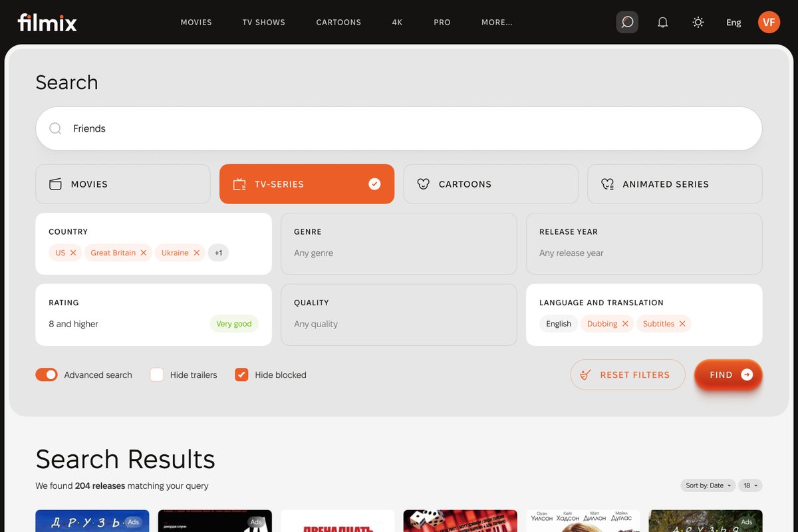Expand the +1 more countries badge
This screenshot has height=532, width=798.
(x=218, y=253)
